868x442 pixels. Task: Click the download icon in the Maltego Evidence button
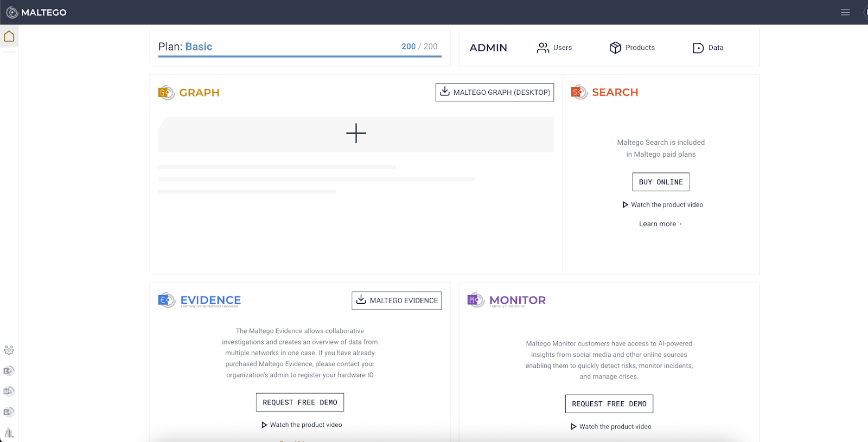coord(361,299)
